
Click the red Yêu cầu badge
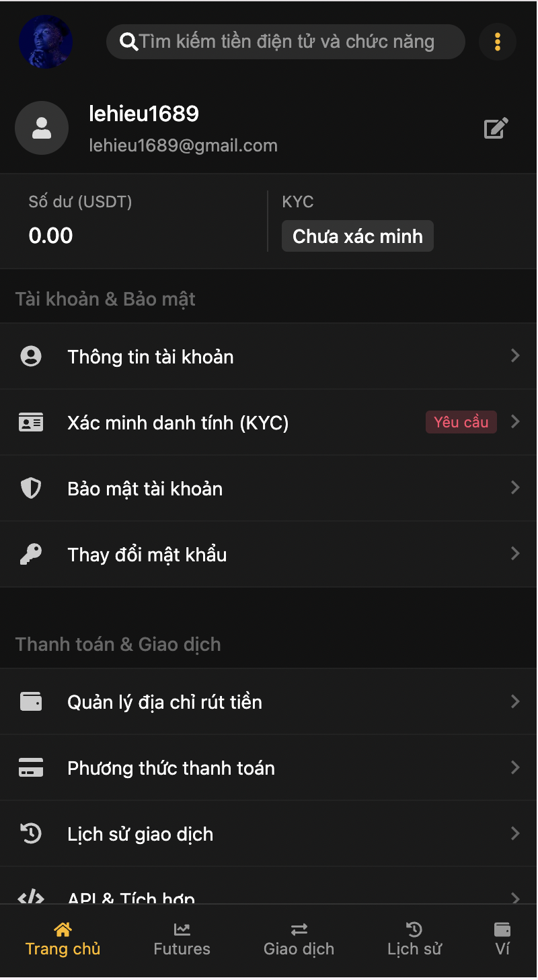[461, 422]
